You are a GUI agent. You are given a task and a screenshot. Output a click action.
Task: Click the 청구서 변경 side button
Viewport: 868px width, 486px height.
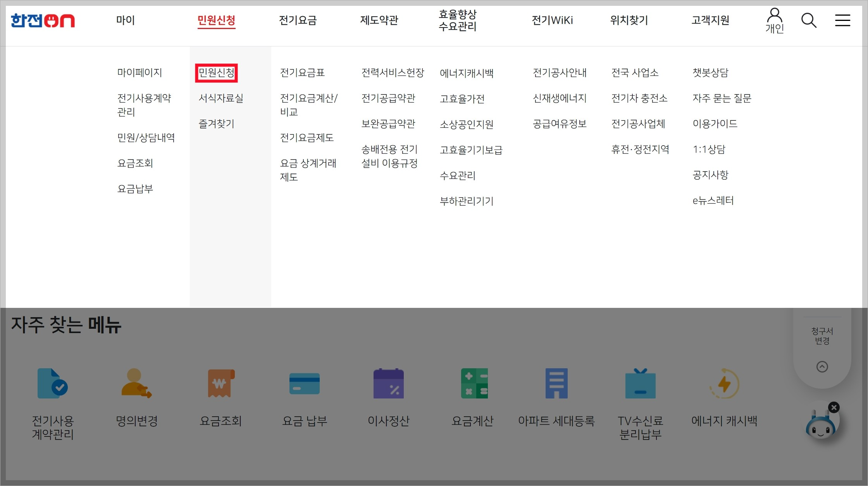822,336
